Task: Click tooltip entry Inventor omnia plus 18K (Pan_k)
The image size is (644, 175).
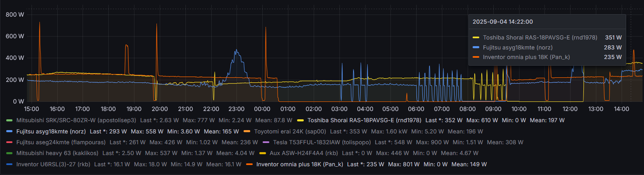Action: (x=527, y=57)
